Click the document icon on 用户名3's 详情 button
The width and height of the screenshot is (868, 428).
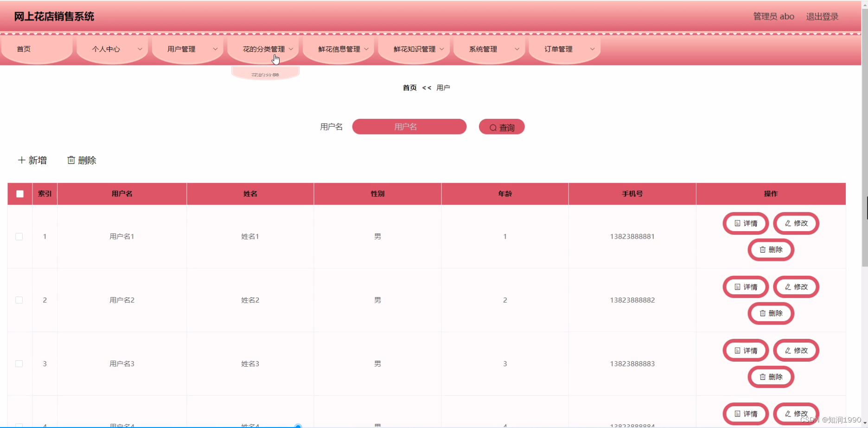pyautogui.click(x=737, y=350)
